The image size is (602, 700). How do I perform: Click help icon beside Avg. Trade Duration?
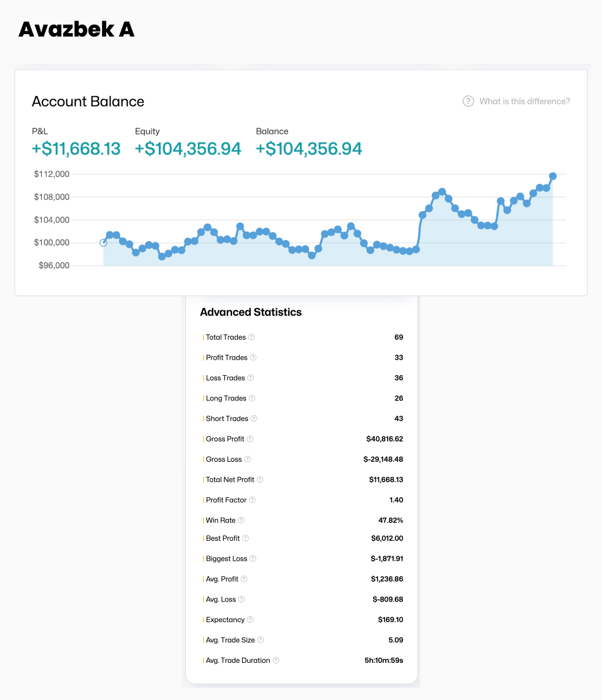276,660
